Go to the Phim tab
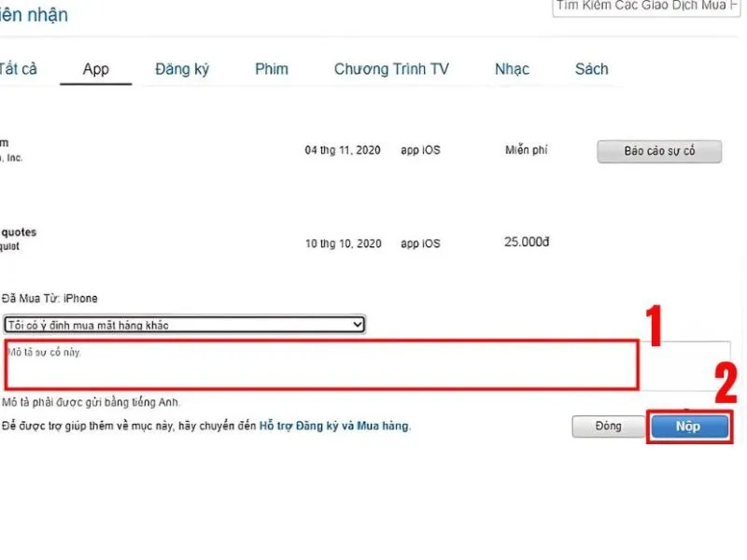Screen dimensions: 747x560 click(x=272, y=69)
